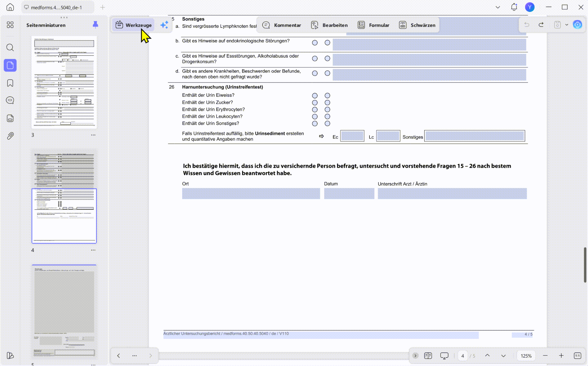Collapse the bottom bar with chevron
This screenshot has height=366, width=588.
click(415, 356)
